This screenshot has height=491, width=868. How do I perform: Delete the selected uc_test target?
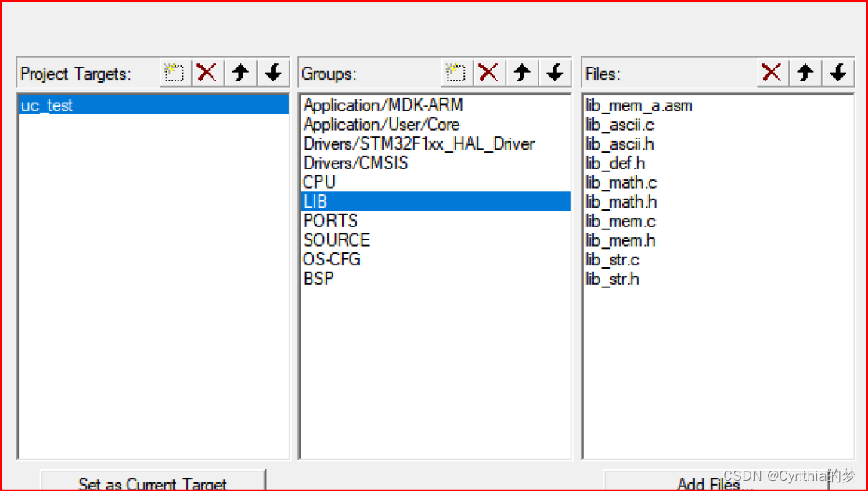click(207, 73)
